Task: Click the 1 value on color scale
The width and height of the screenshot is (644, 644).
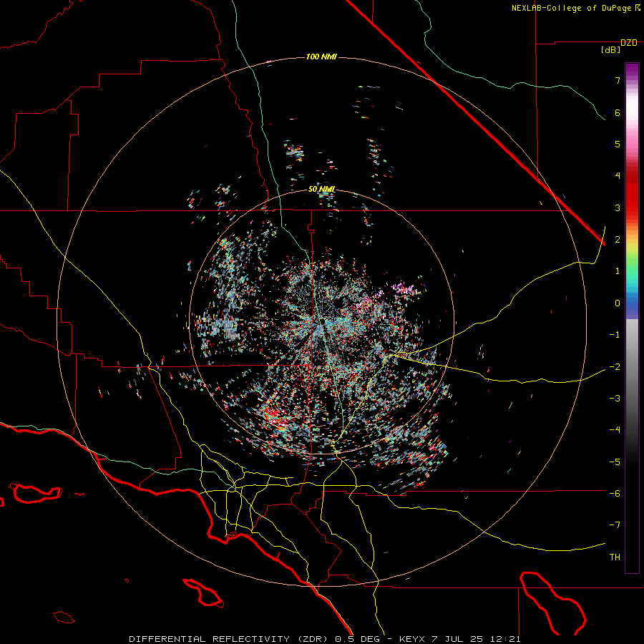Action: coord(618,271)
